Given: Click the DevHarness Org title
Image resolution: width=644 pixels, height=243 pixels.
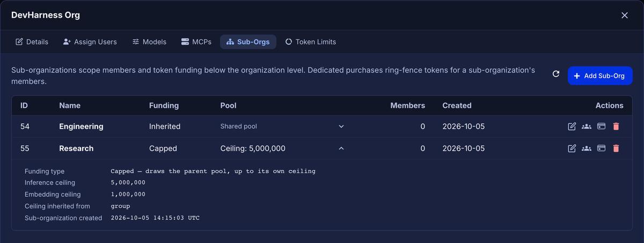Looking at the screenshot, I should click(x=46, y=15).
